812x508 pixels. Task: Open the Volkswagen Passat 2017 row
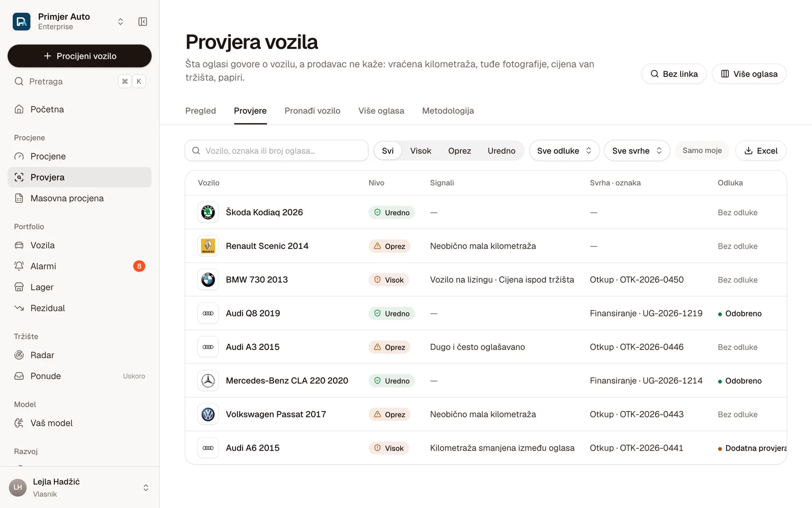[486, 415]
